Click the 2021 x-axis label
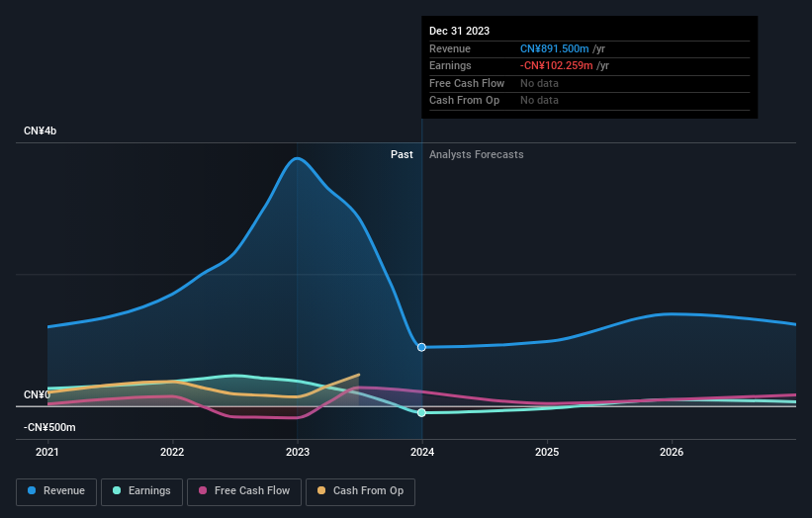 [47, 453]
